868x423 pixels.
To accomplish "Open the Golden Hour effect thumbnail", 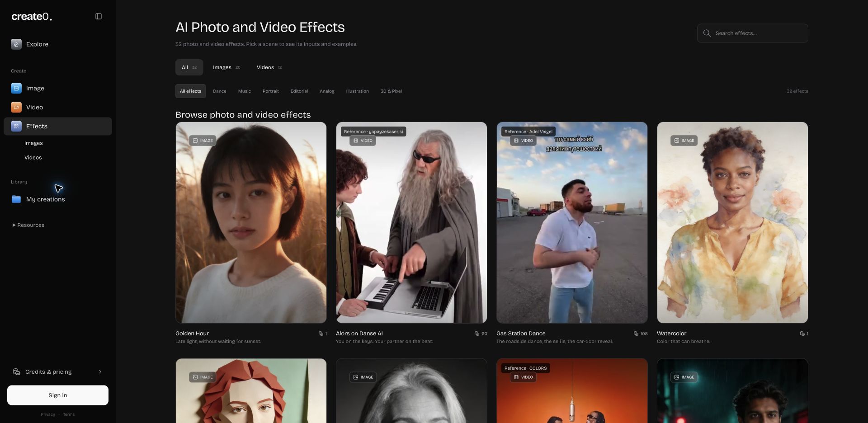I will [251, 222].
